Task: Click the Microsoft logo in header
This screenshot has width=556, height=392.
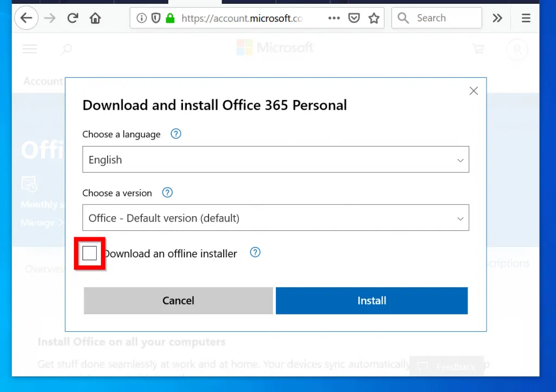Action: [x=275, y=47]
